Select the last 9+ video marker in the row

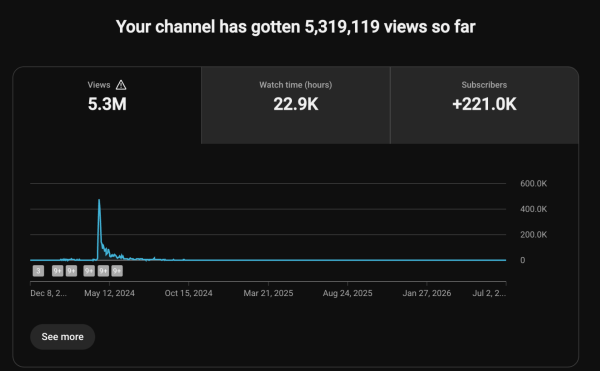[117, 271]
